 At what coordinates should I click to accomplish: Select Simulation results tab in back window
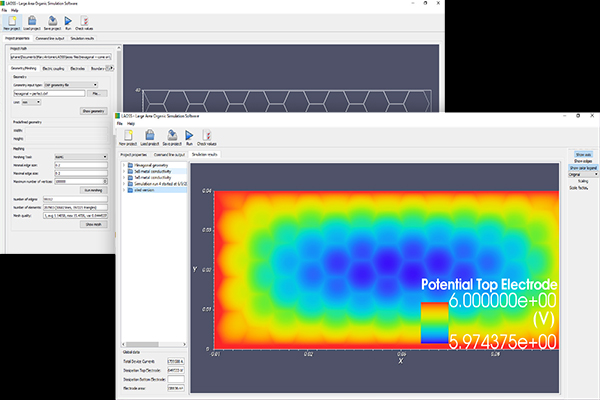coord(82,38)
